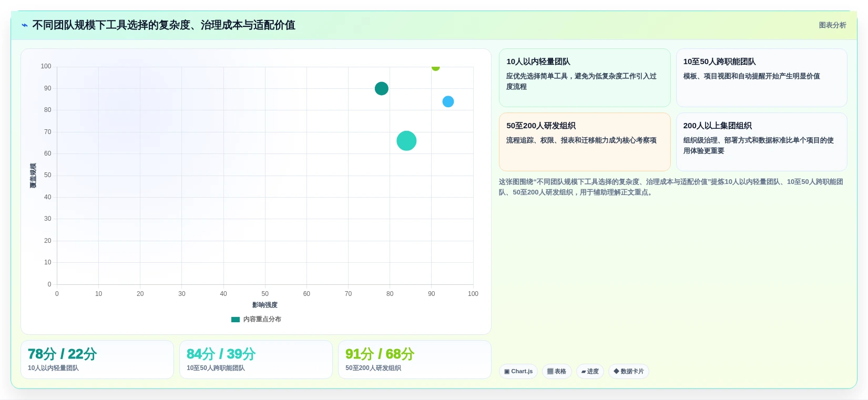Open the 10人以内轻量团队 card
This screenshot has height=400, width=868.
click(x=585, y=78)
